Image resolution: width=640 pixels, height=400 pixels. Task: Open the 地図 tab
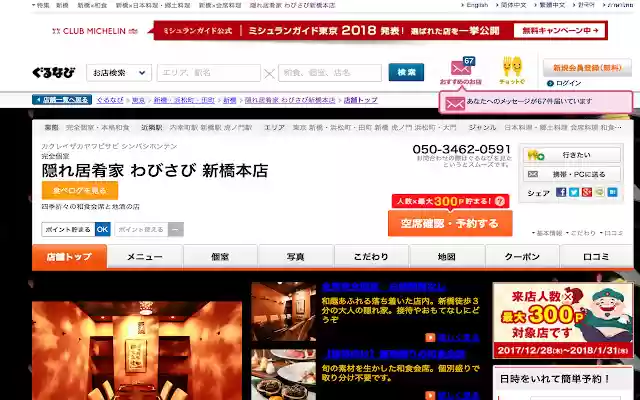pos(447,257)
